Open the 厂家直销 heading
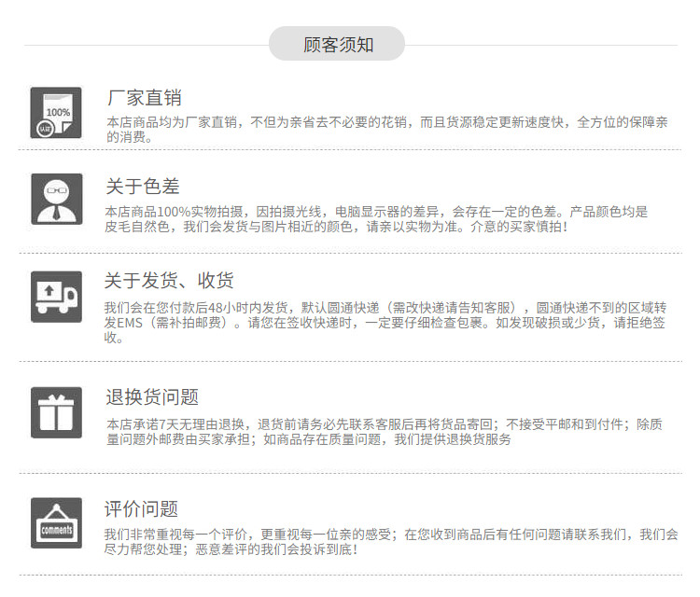 [143, 98]
